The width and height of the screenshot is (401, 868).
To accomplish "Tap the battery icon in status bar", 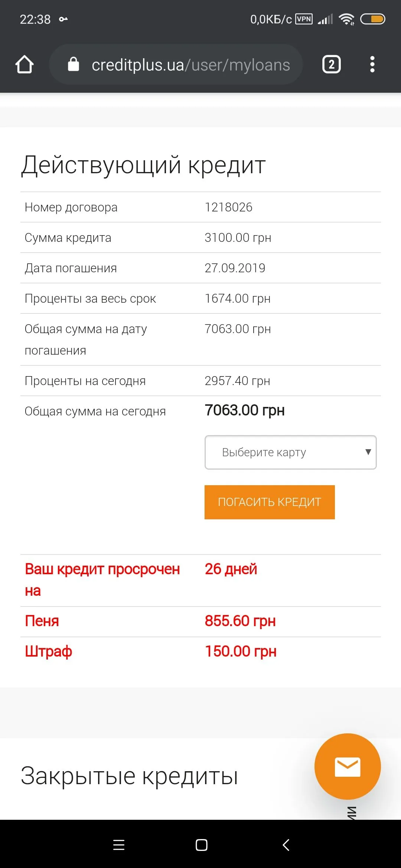I will click(373, 19).
